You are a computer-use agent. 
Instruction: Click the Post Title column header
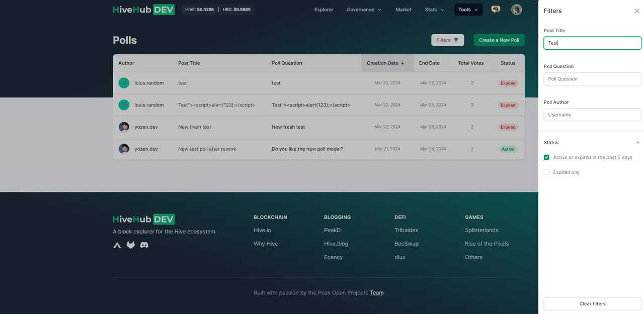189,63
